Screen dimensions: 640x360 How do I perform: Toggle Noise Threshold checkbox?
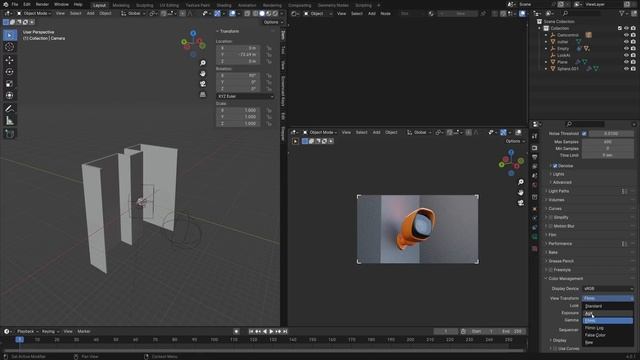pyautogui.click(x=584, y=133)
